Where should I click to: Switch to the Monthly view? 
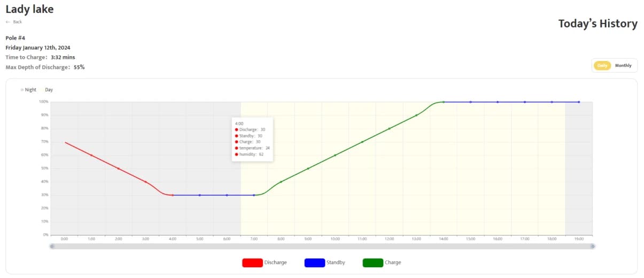click(x=623, y=65)
